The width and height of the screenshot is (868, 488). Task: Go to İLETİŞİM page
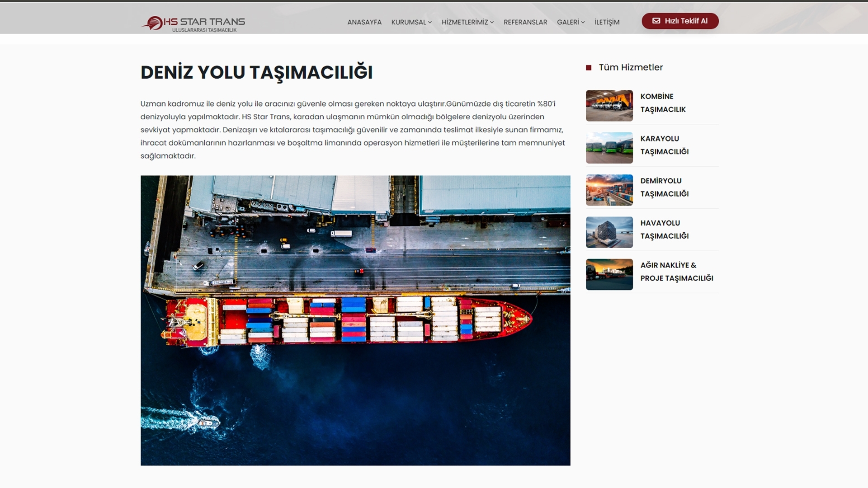(x=607, y=22)
